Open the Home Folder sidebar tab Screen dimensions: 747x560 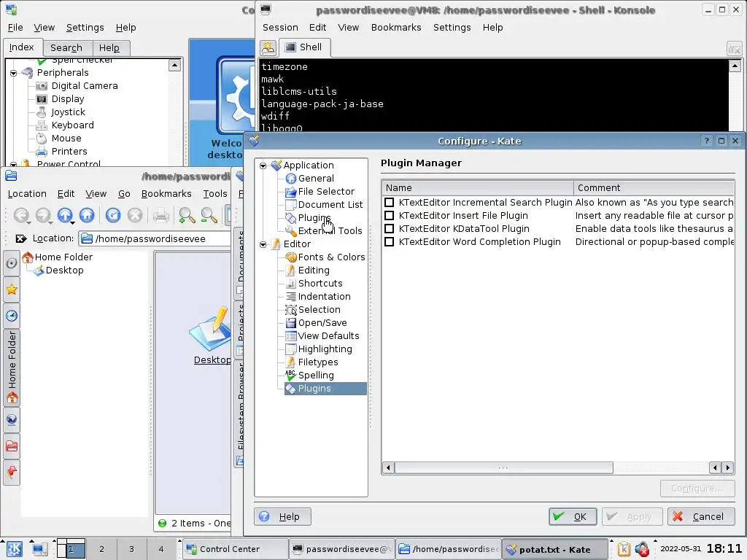point(12,367)
